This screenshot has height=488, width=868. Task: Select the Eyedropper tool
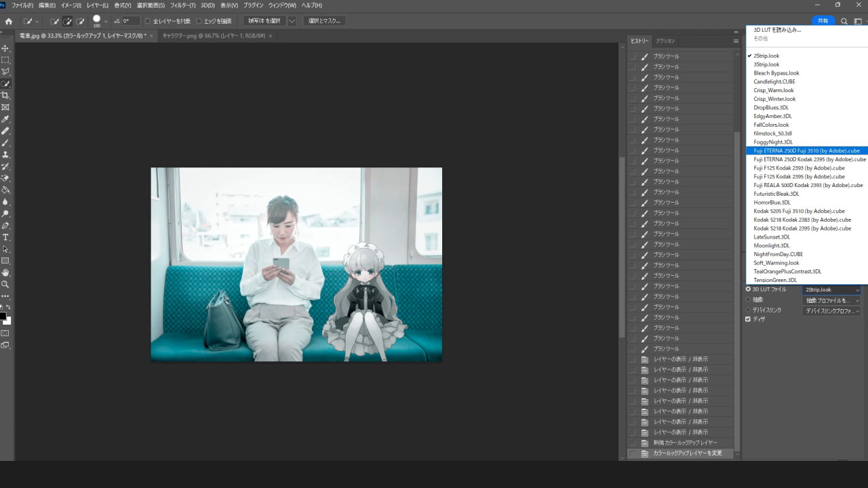[5, 119]
